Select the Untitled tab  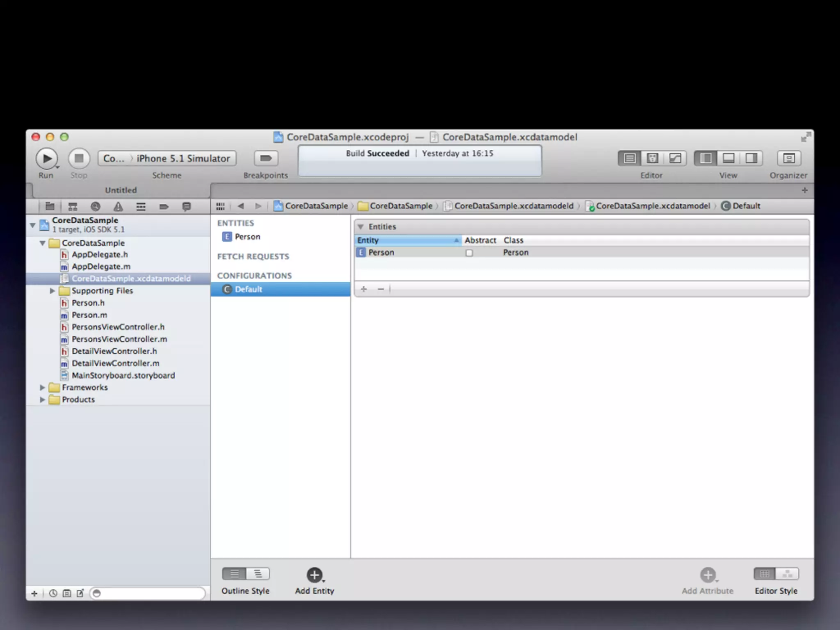pyautogui.click(x=121, y=190)
